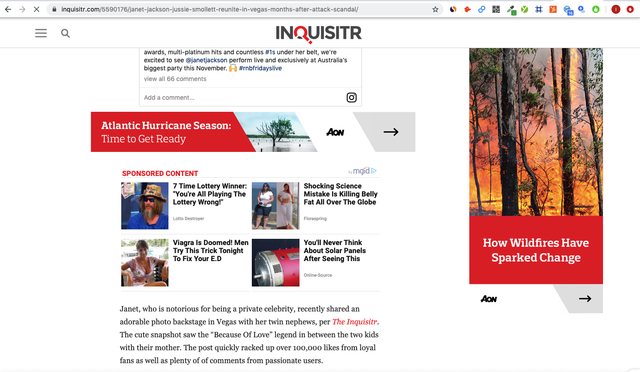
Task: Click the Lotto Destroyer source label
Action: point(188,218)
